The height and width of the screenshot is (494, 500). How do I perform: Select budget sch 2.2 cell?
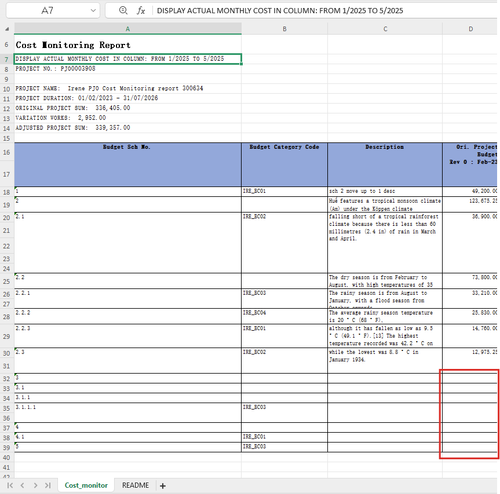coord(128,281)
